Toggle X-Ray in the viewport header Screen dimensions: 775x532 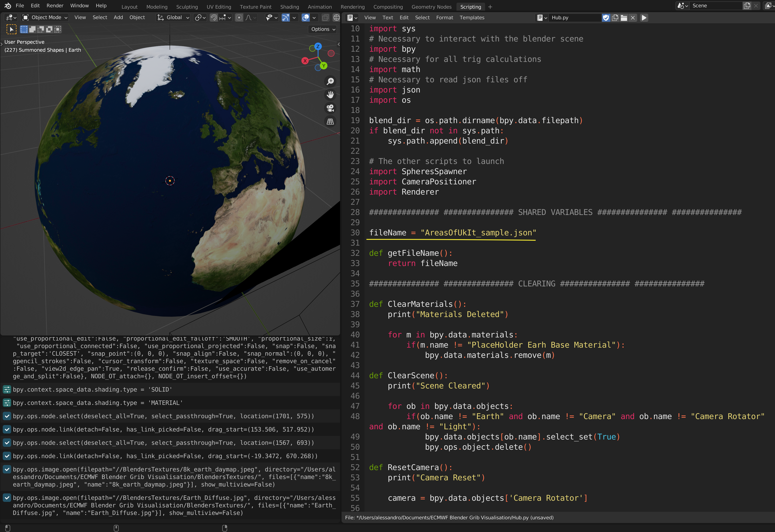325,17
